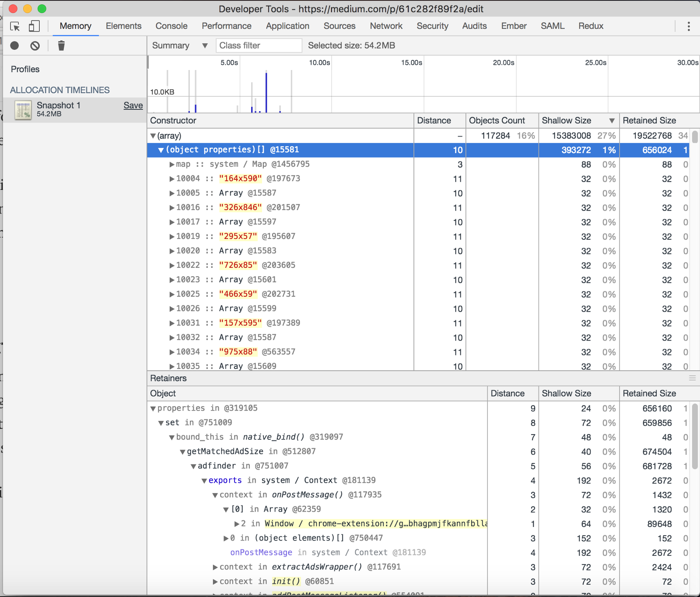Screen dimensions: 700x597
Task: Start recording with the record circle icon
Action: [x=14, y=46]
